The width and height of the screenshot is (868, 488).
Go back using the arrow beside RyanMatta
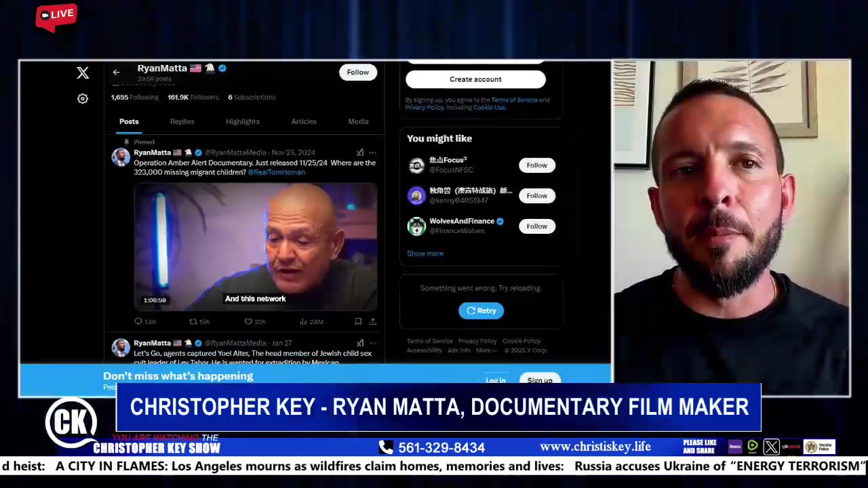116,72
